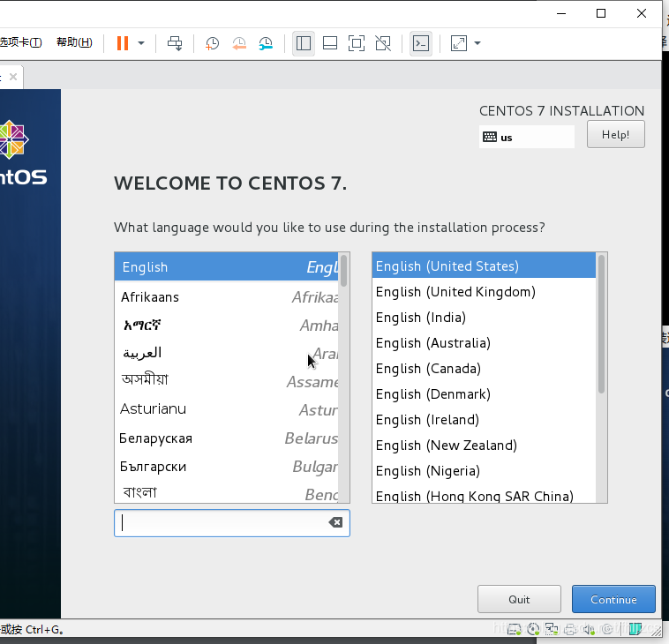Switch to Unity mode icon
This screenshot has width=669, height=644.
tap(383, 43)
